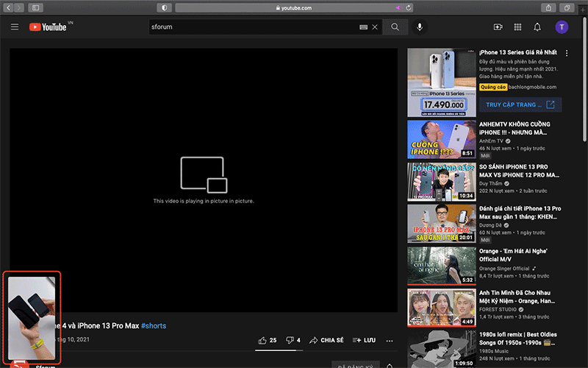Click AnhEm TV channel name
Viewport: 588px width, 368px height.
pos(491,141)
